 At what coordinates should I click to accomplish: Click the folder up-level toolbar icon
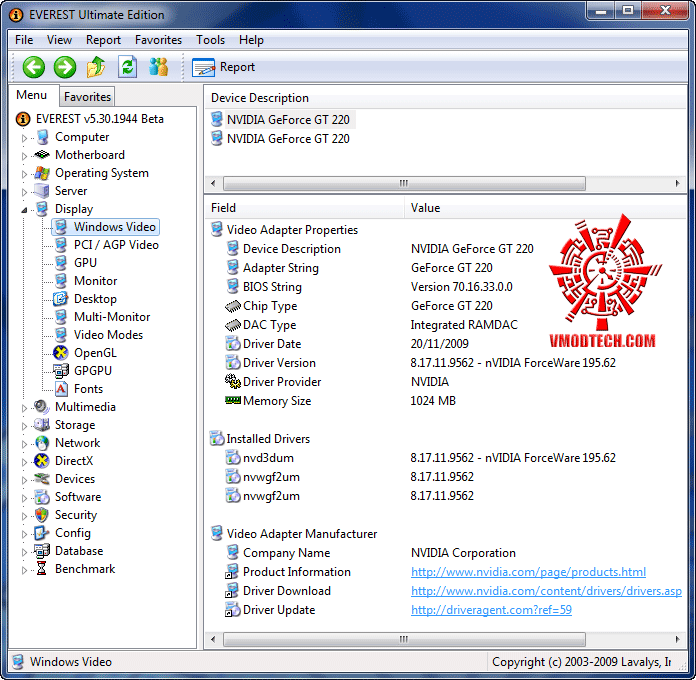click(x=96, y=67)
